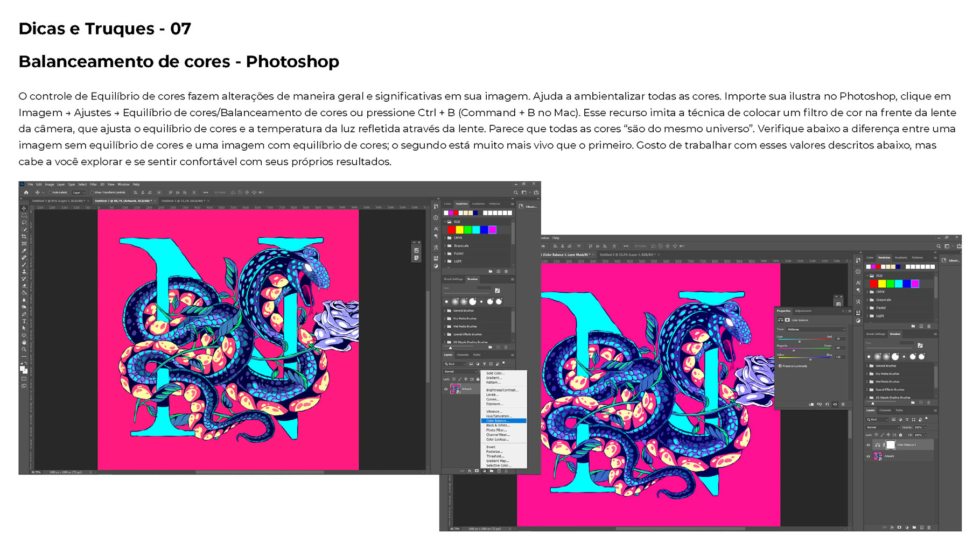This screenshot has width=980, height=551.
Task: Toggle Auto-Select checkbox in left window
Action: [50, 192]
